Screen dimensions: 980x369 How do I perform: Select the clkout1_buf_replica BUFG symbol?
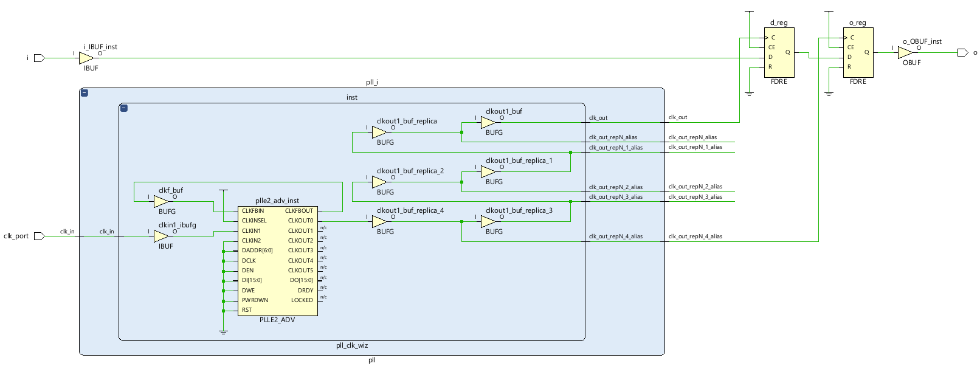pos(379,132)
